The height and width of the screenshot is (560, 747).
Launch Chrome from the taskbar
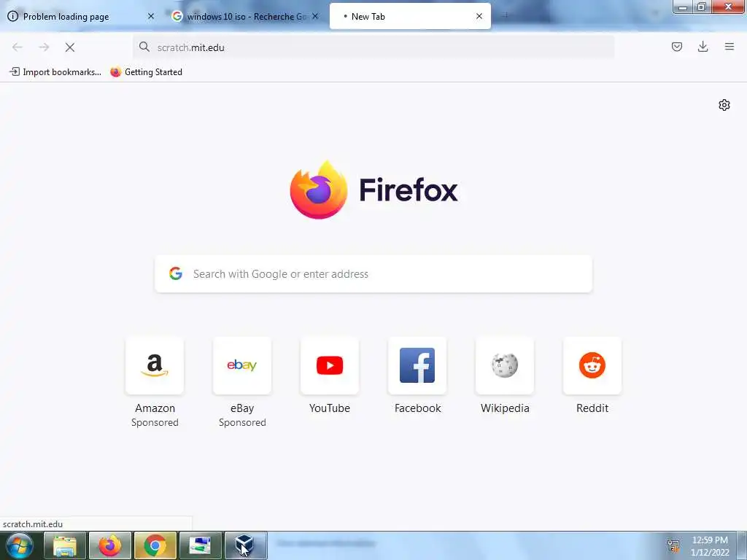155,545
